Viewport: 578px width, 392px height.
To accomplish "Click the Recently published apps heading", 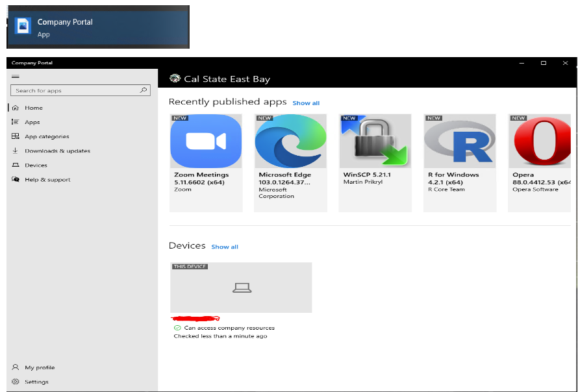I will [227, 102].
